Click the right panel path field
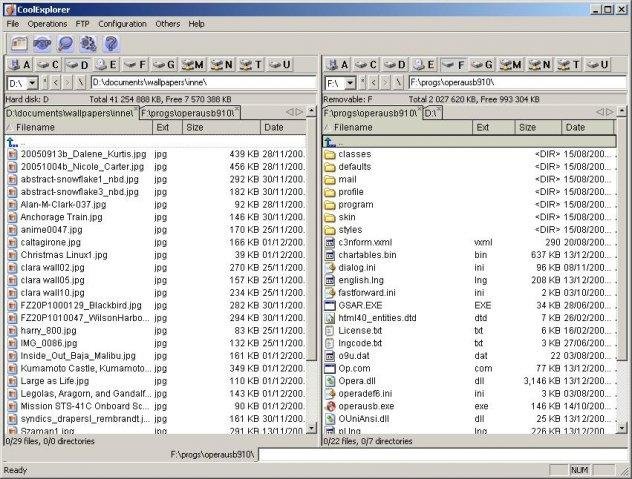 tap(518, 82)
